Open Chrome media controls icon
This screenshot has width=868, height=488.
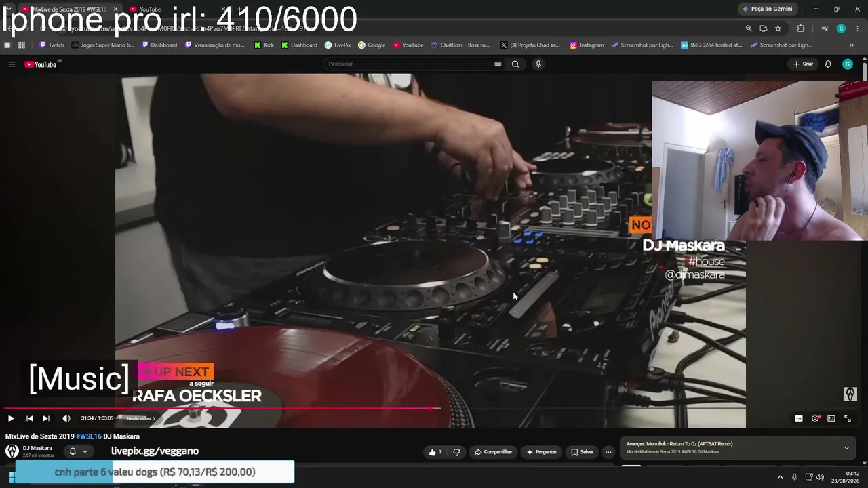point(825,28)
